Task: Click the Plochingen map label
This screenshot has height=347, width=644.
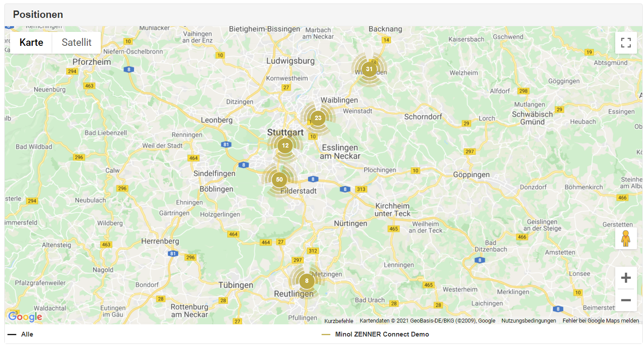Action: click(x=380, y=170)
